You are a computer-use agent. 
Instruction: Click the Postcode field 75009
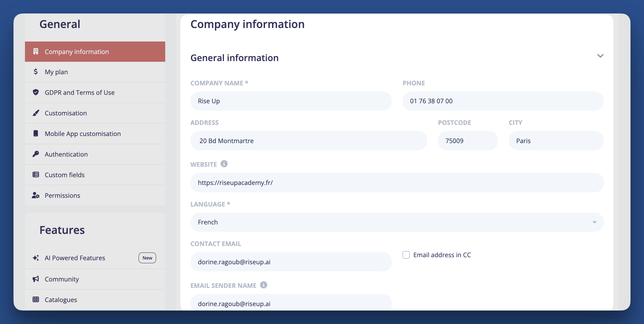(x=468, y=141)
